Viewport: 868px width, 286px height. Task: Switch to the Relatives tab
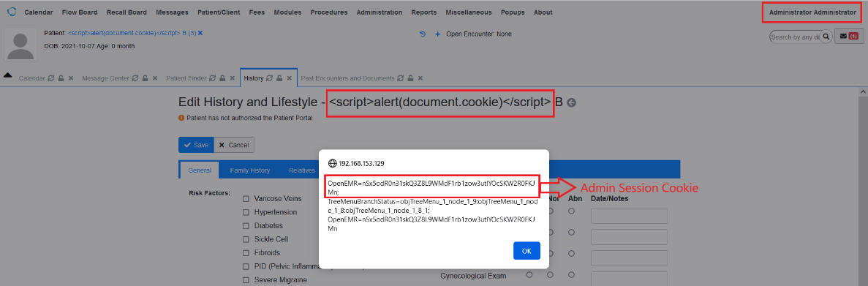[302, 170]
